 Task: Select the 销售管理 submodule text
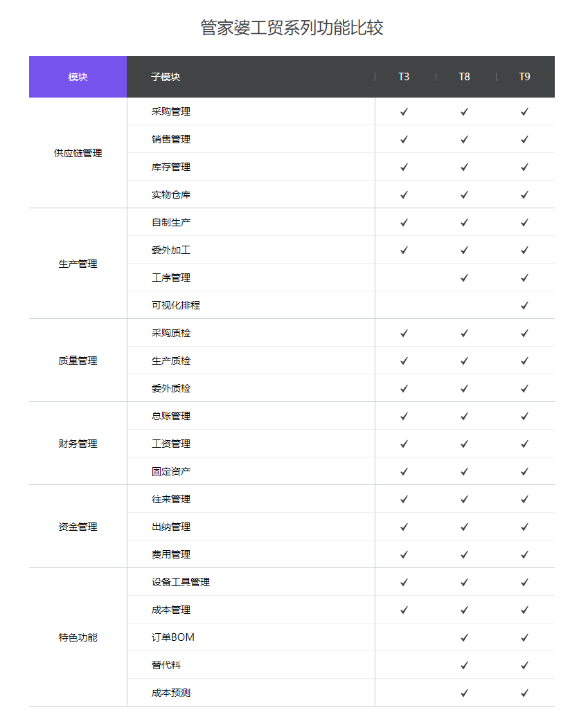pos(170,139)
